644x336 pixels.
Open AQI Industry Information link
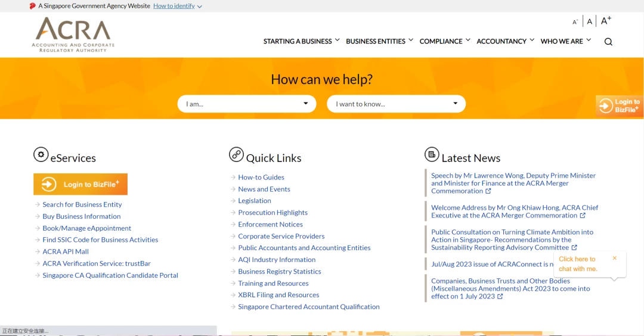(x=277, y=260)
